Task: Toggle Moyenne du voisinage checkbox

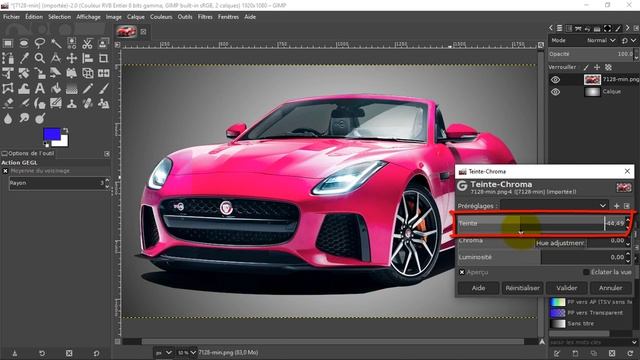Action: click(x=5, y=171)
